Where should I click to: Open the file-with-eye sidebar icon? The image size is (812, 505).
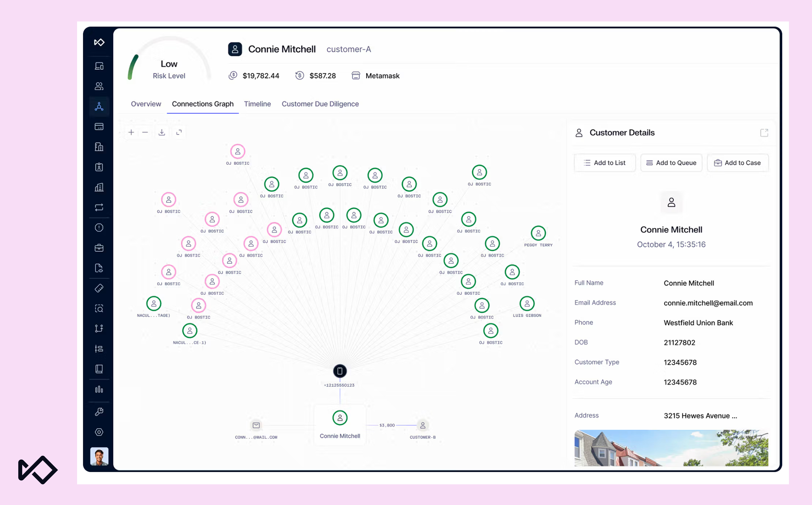99,268
